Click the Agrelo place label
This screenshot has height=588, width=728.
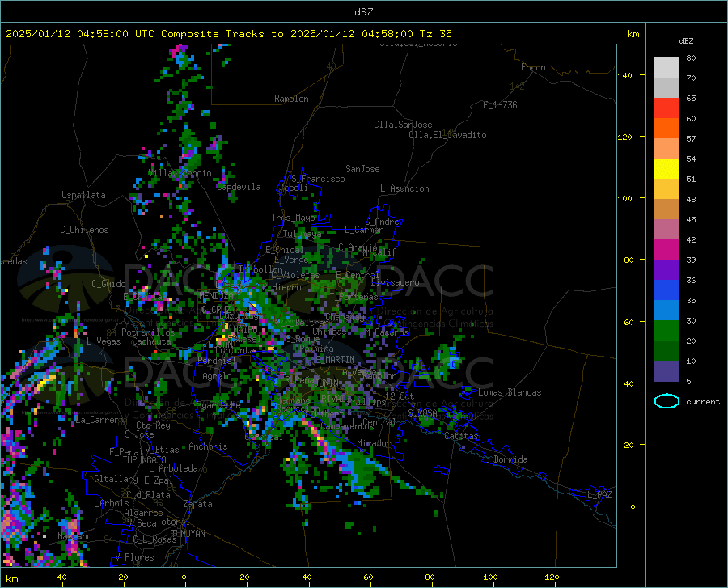218,376
